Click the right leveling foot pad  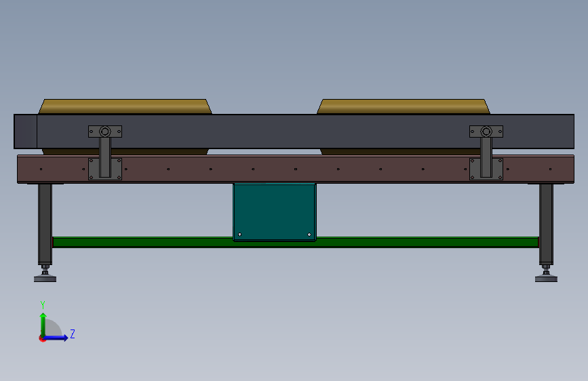coord(546,279)
